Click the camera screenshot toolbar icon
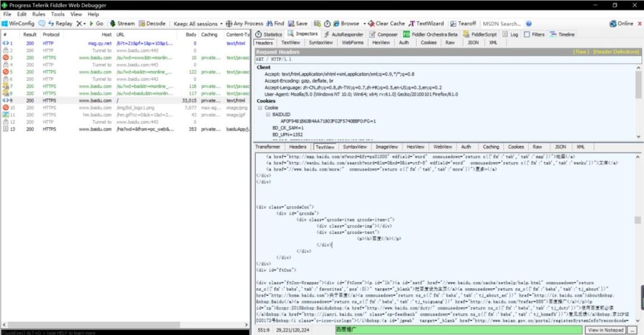This screenshot has width=644, height=335. pyautogui.click(x=317, y=23)
